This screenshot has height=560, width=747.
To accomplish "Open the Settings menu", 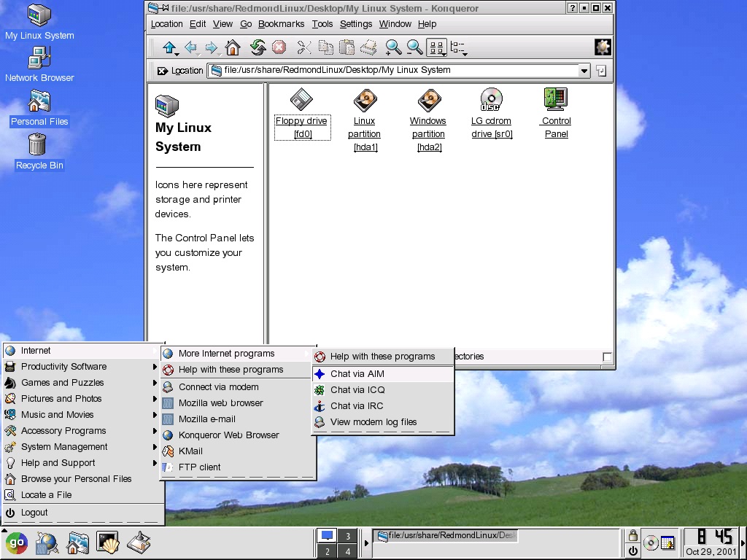I will (x=356, y=24).
